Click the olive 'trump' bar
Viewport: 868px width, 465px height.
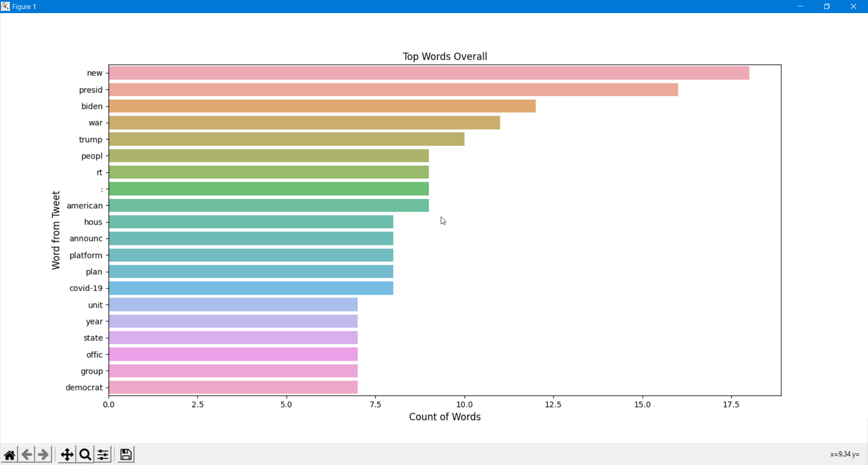pos(287,139)
